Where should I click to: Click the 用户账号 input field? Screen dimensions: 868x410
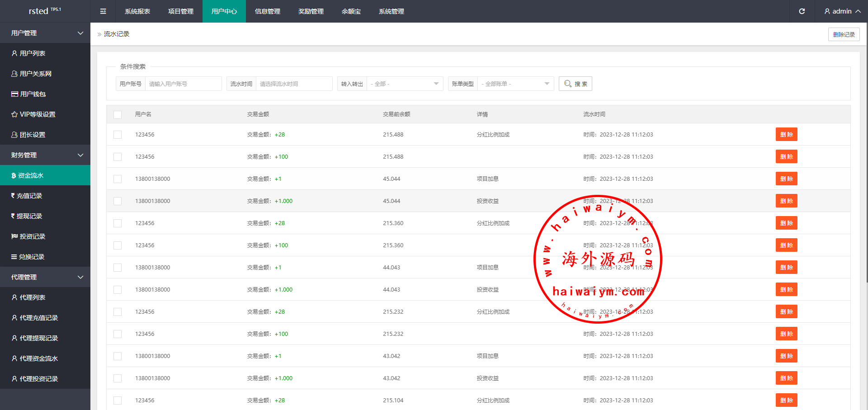(x=183, y=84)
